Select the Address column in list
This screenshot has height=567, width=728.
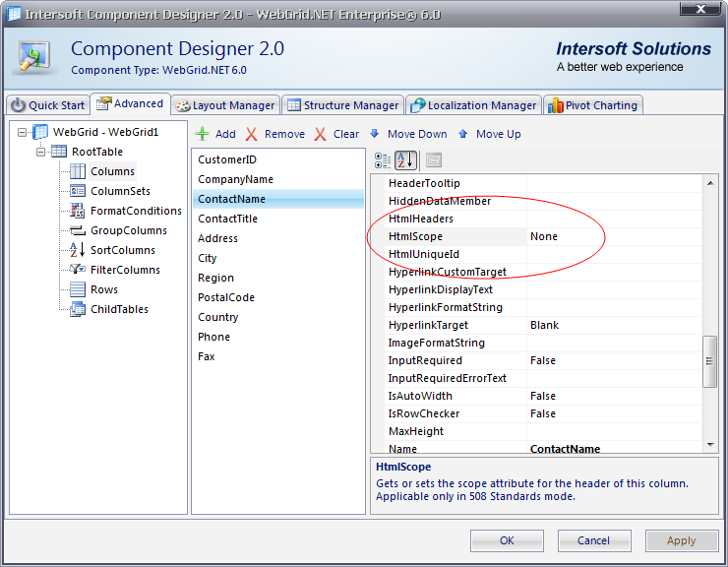[278, 238]
